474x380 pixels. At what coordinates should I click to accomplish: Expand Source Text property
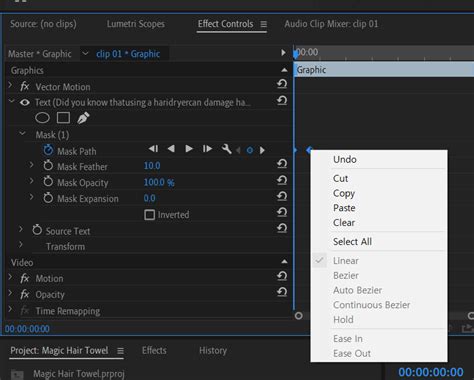coord(21,229)
